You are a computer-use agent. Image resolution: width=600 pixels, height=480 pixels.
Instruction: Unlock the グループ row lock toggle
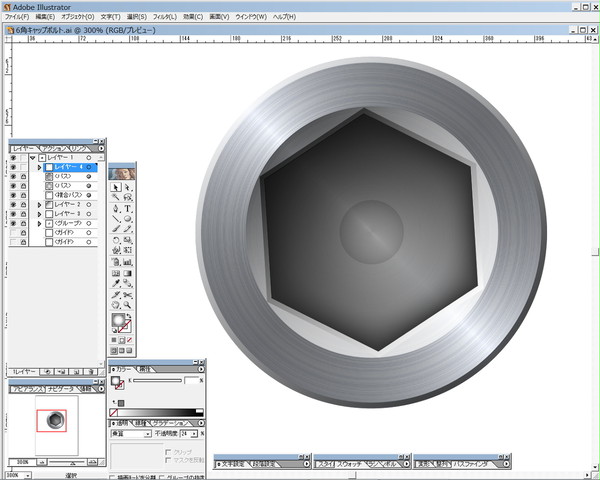[23, 224]
